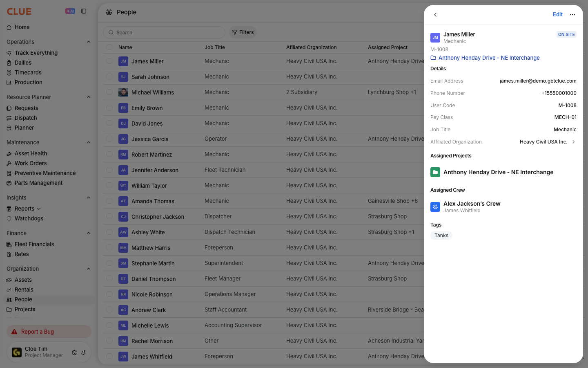The height and width of the screenshot is (368, 588).
Task: Click Rachel Morrison's RM avatar
Action: (123, 341)
